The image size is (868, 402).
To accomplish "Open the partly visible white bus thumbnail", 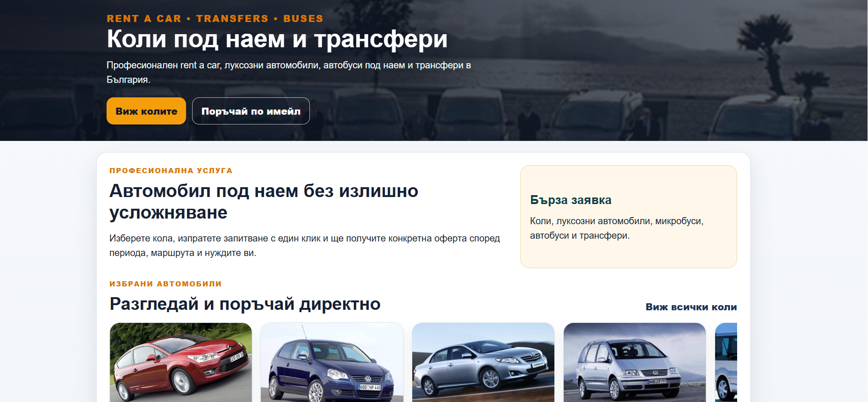I will click(726, 362).
